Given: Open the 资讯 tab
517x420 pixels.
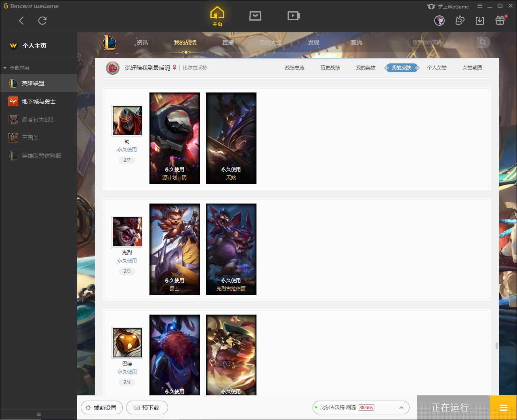Looking at the screenshot, I should (142, 42).
